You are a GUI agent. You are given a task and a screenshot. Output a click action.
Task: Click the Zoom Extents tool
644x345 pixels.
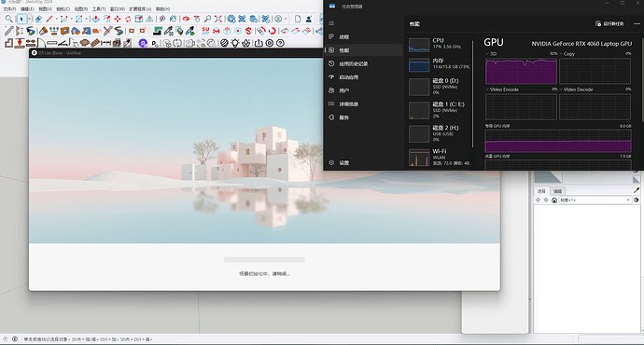coord(218,19)
